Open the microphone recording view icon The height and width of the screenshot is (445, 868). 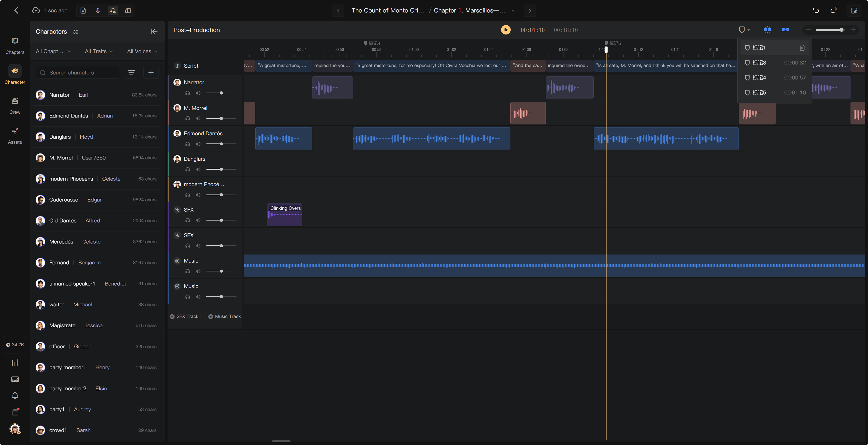pos(98,10)
